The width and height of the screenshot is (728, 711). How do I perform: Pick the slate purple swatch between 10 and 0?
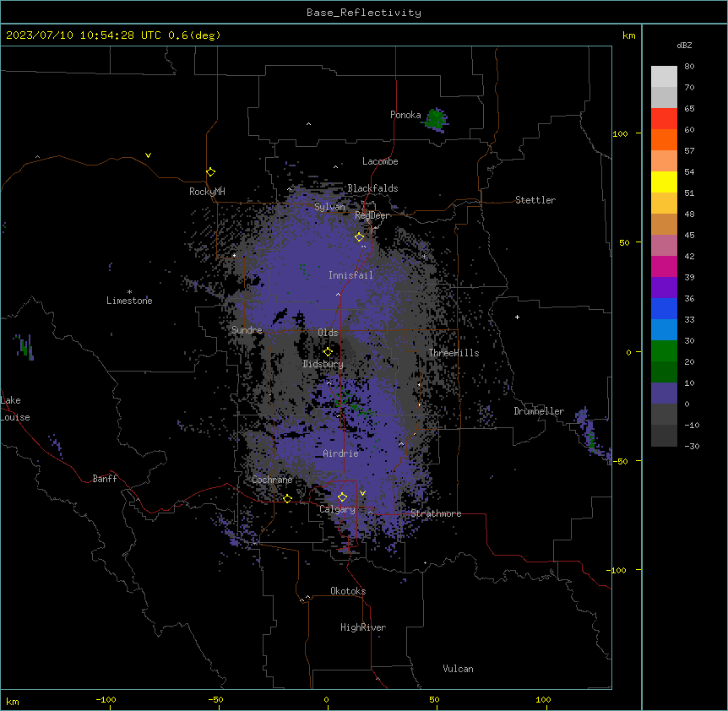coord(664,393)
